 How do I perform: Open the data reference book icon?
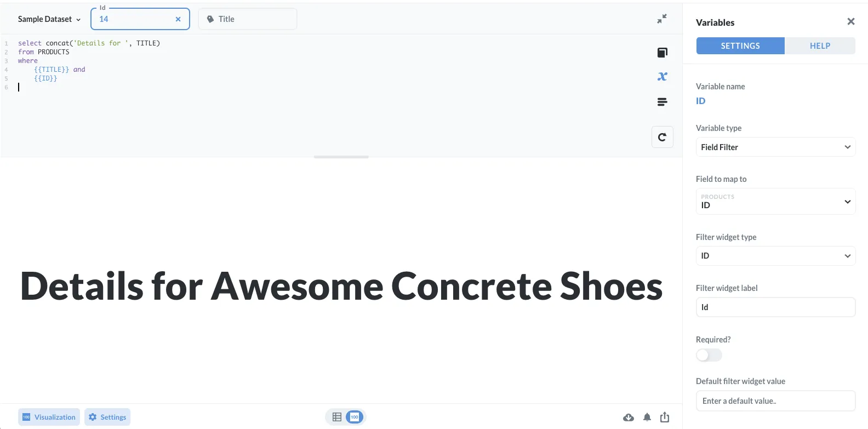tap(662, 53)
